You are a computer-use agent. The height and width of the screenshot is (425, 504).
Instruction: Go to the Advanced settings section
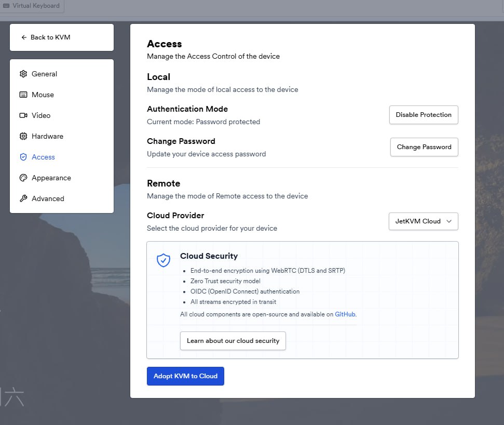(x=48, y=198)
